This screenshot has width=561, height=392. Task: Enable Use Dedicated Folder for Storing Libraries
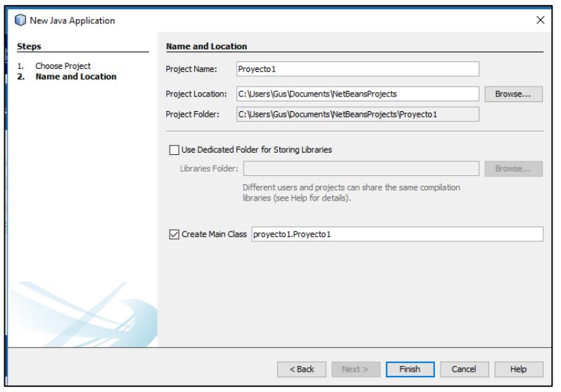click(175, 150)
